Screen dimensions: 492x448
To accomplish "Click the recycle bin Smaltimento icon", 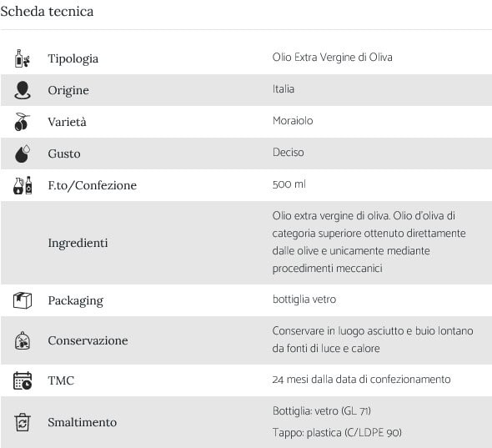I will [23, 422].
